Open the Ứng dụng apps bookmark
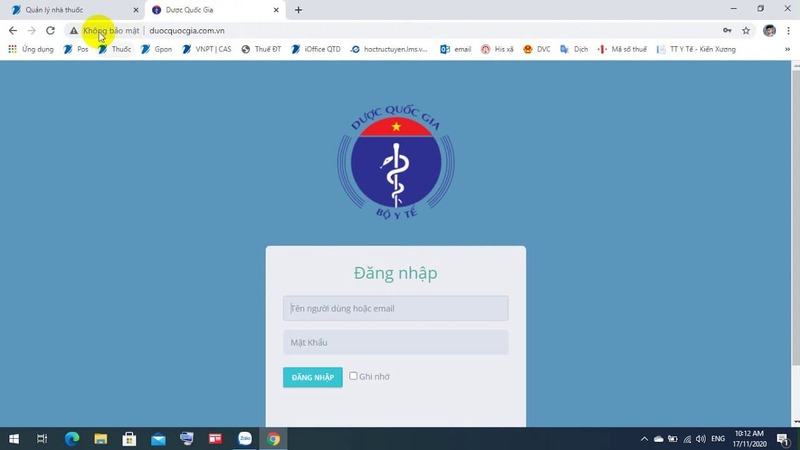The image size is (800, 450). pos(31,49)
